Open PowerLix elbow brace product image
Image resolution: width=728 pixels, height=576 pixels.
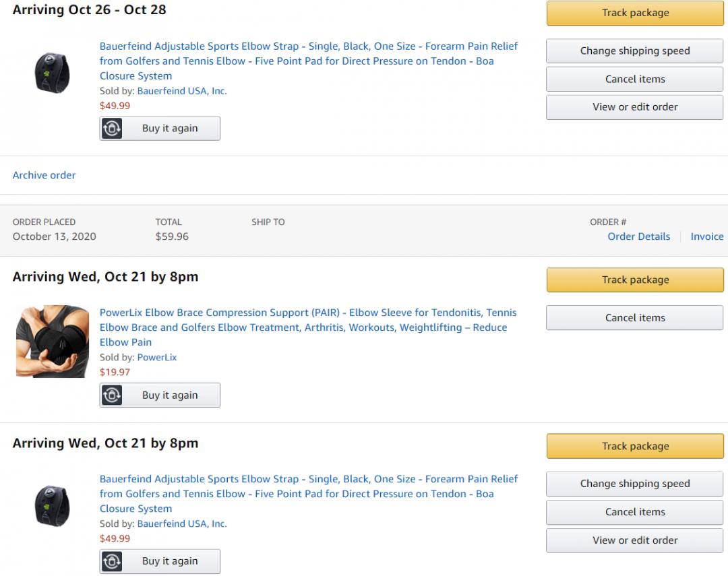53,341
